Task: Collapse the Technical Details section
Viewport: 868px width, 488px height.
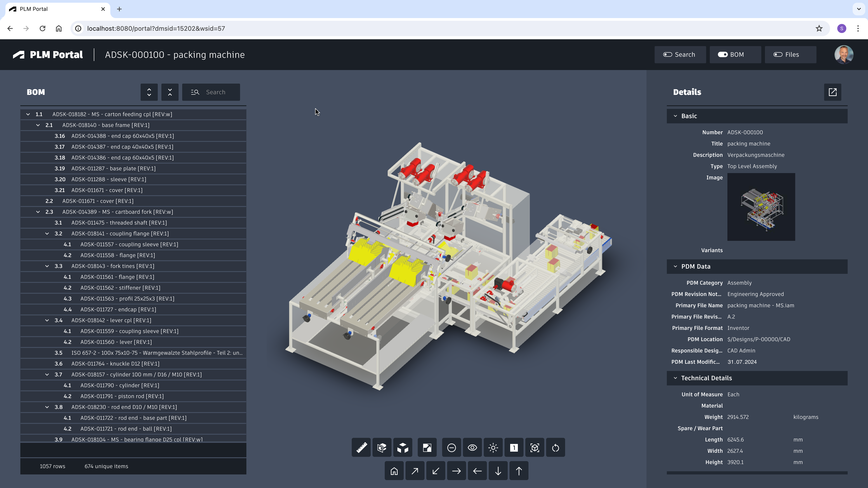Action: (x=675, y=378)
